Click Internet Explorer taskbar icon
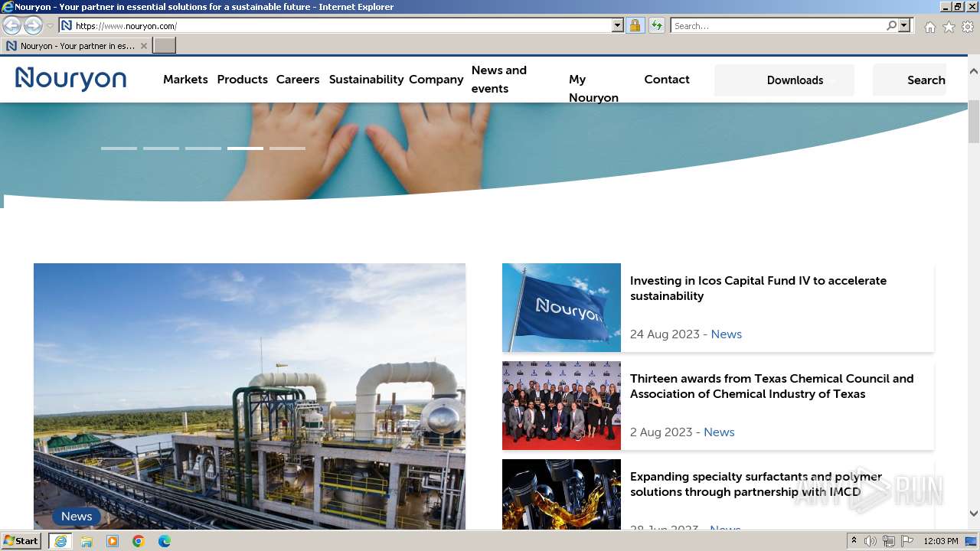This screenshot has height=551, width=980. click(x=60, y=541)
